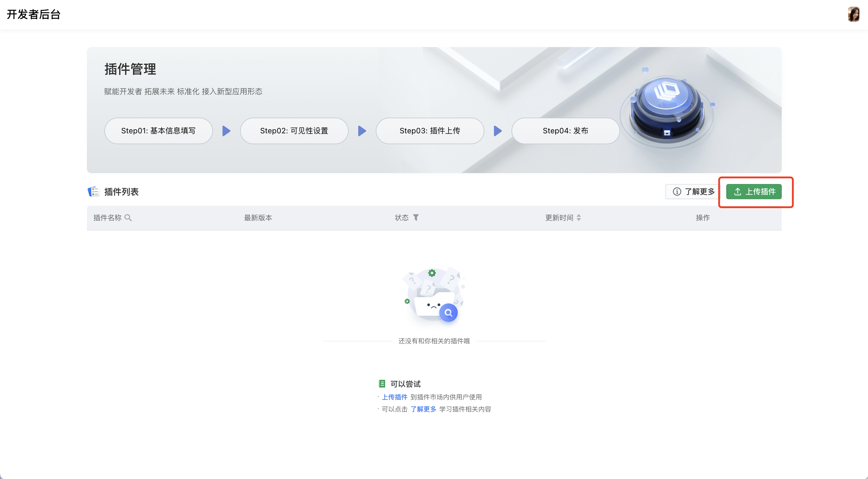Click the blue arrow after Step03
The image size is (868, 479).
pyautogui.click(x=498, y=131)
